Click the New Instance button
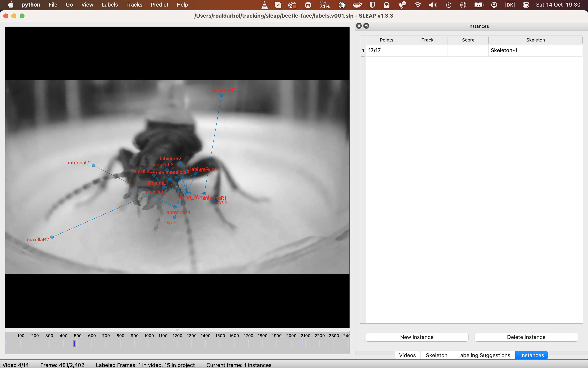Image resolution: width=588 pixels, height=368 pixels. (417, 337)
